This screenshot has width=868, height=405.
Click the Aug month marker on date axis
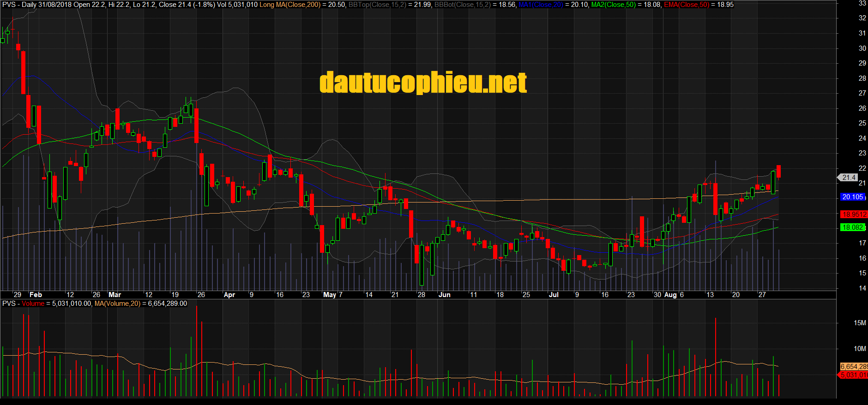670,295
